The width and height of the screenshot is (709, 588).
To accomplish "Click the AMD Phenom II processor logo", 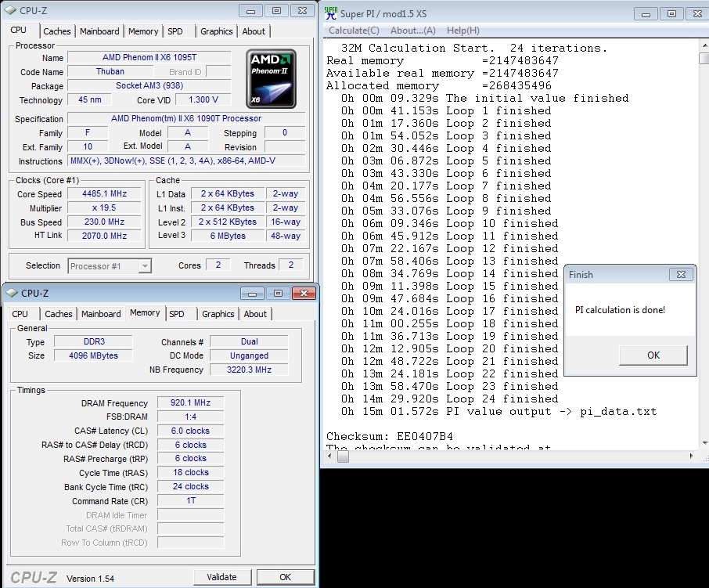I will (271, 81).
